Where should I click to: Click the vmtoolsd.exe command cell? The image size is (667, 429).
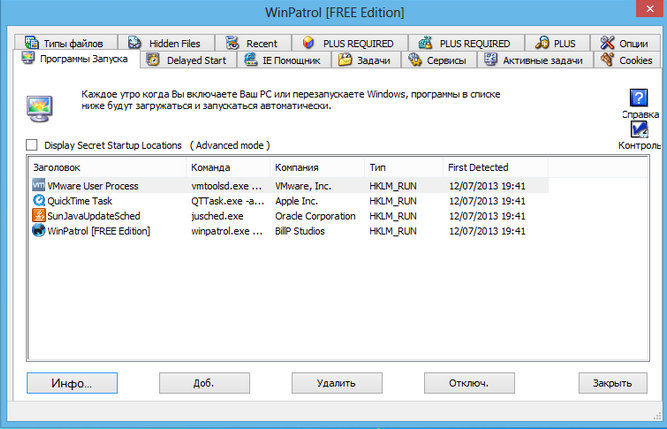tap(226, 186)
